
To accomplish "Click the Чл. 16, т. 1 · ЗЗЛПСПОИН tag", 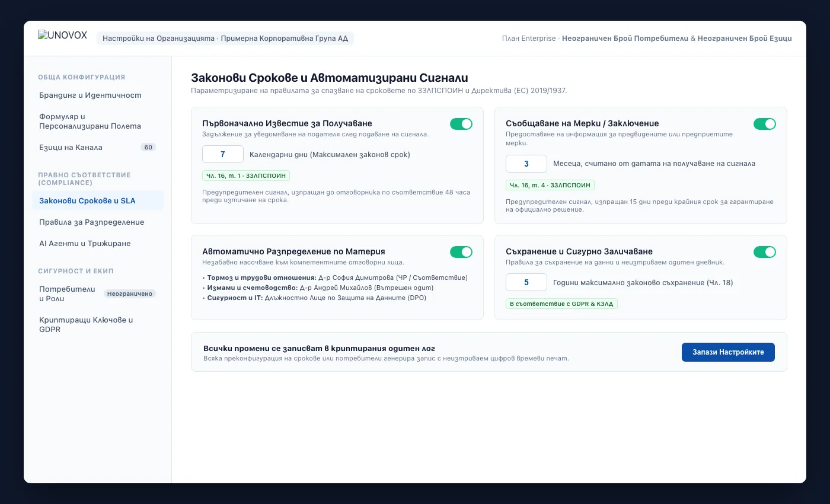I will pos(246,176).
